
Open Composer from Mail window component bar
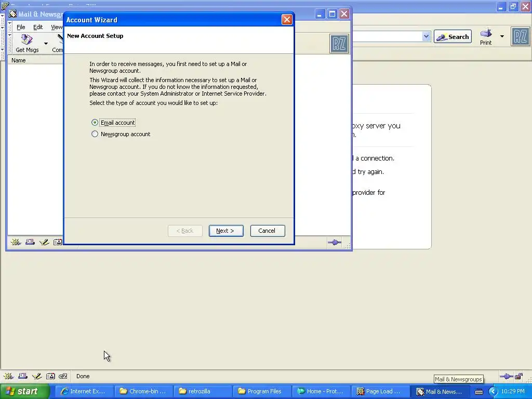(x=44, y=242)
